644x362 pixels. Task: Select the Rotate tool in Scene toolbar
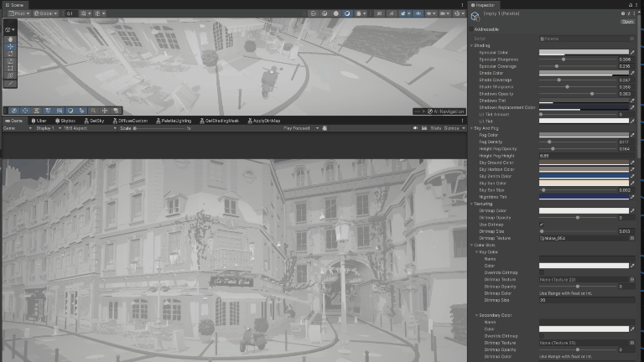point(10,54)
